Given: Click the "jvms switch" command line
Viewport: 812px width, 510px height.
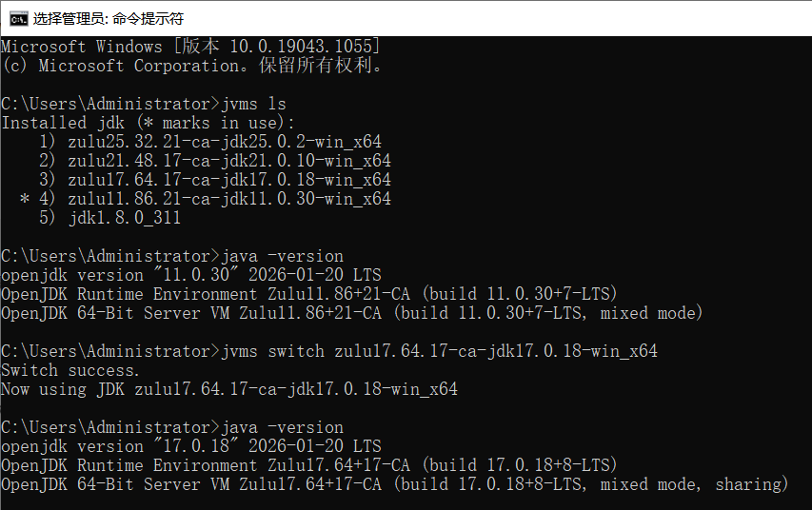Looking at the screenshot, I should (x=438, y=351).
